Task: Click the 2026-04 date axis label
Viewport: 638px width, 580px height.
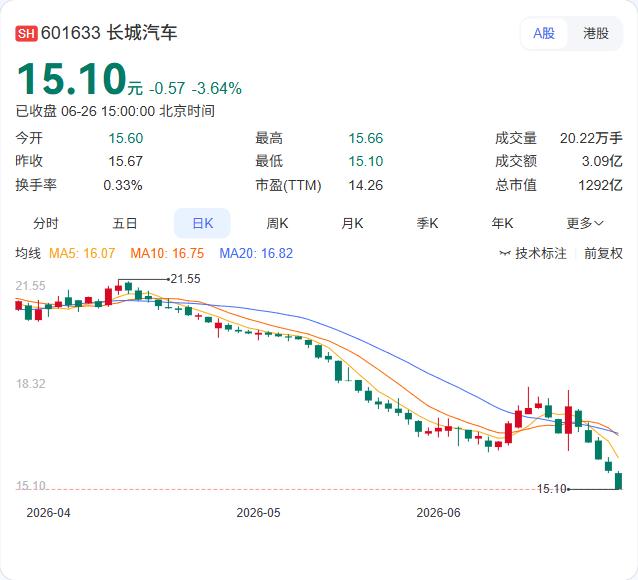Action: (x=48, y=512)
